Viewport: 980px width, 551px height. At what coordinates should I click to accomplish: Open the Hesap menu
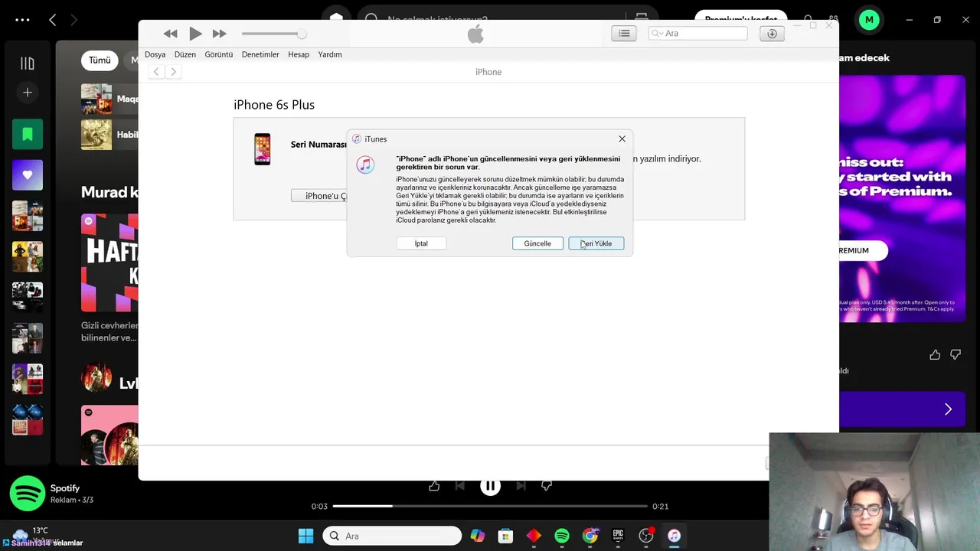click(299, 54)
